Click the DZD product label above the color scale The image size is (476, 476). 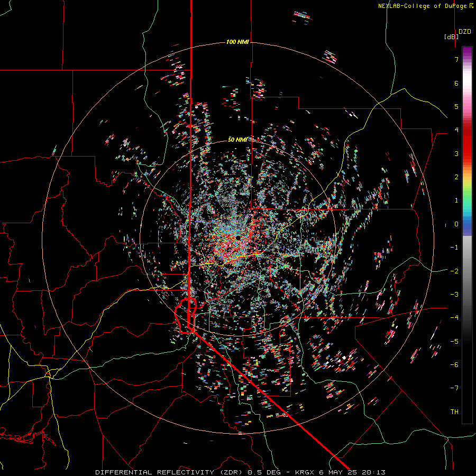(465, 32)
